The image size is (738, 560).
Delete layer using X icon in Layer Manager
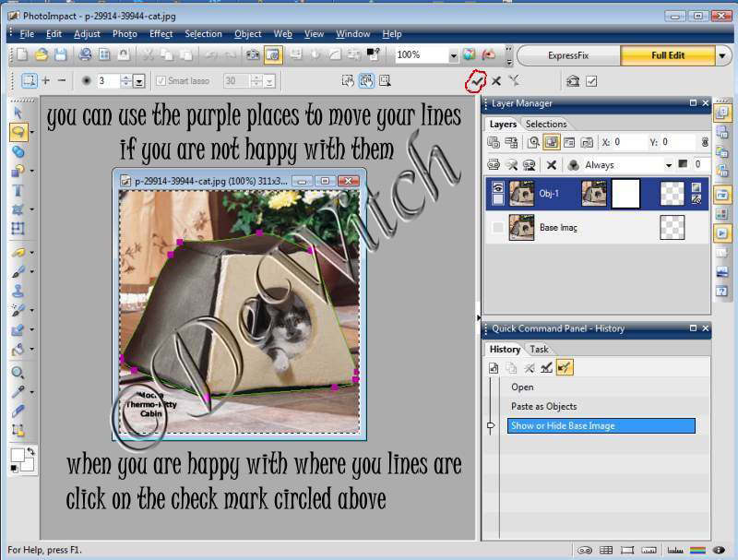551,165
